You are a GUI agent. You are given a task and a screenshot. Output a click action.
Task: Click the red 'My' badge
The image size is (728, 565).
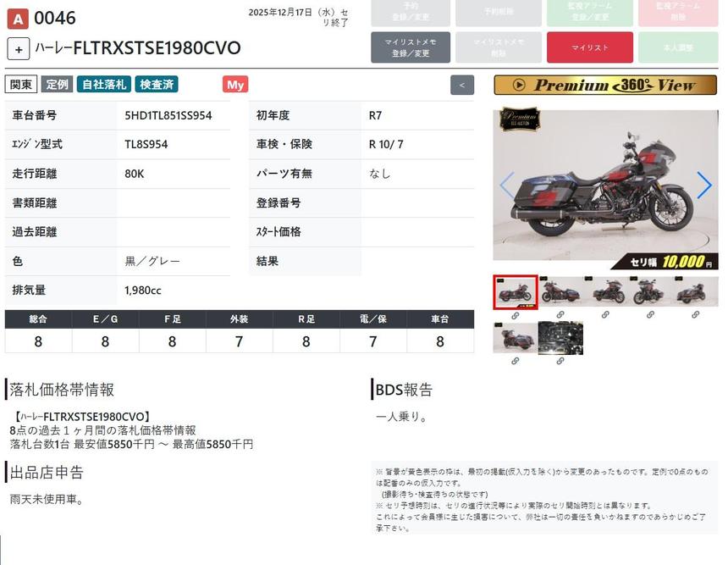click(235, 85)
